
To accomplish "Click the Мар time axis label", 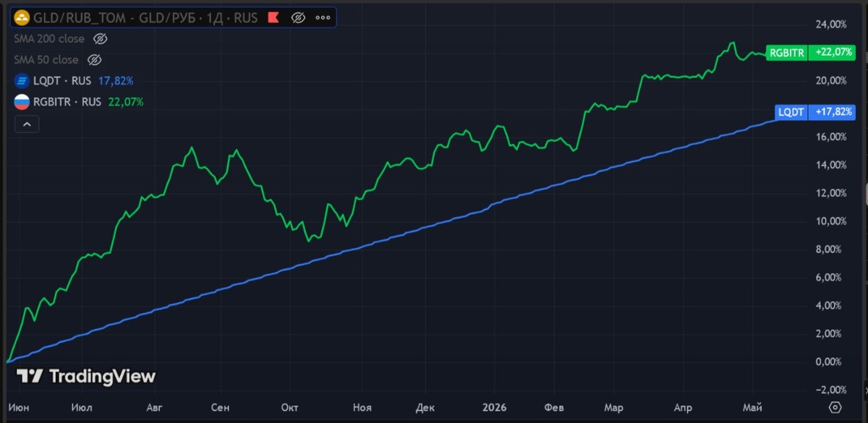I will 613,408.
